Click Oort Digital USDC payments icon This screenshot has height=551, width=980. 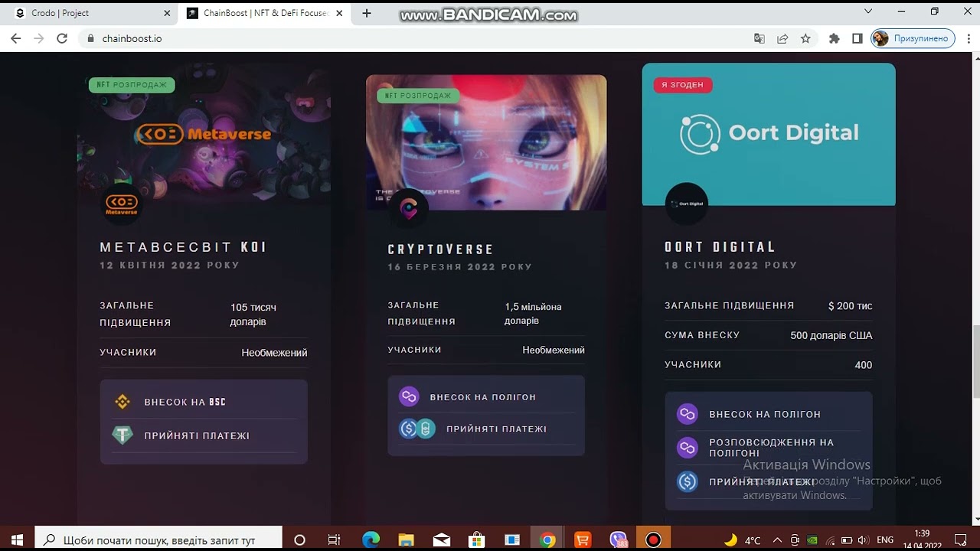click(x=688, y=481)
